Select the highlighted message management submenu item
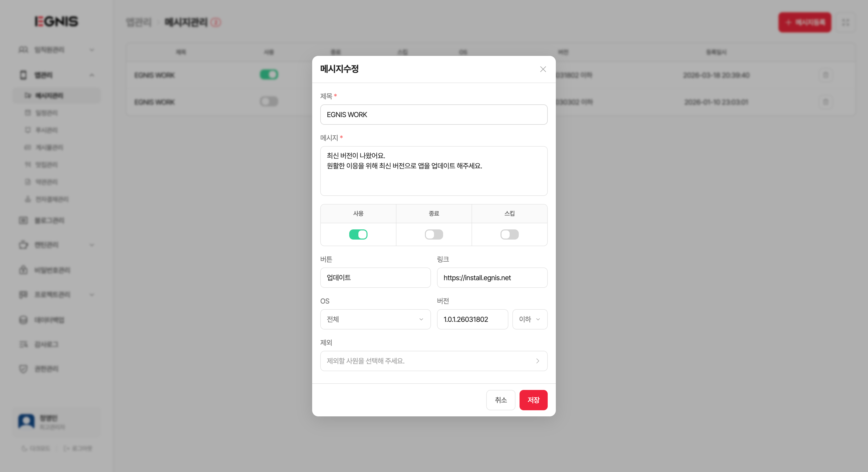The height and width of the screenshot is (472, 868). 57,96
